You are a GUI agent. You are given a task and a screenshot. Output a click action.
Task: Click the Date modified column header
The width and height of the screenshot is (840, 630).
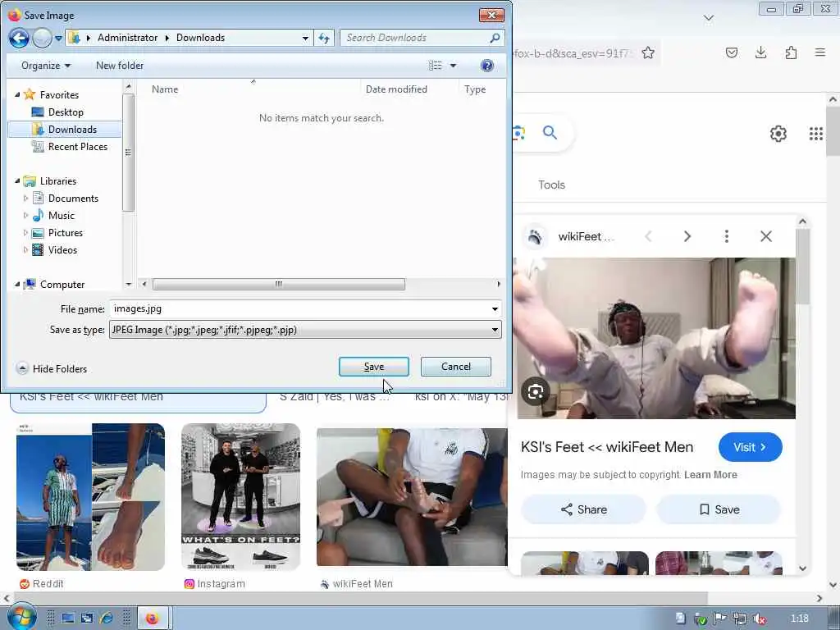[396, 89]
